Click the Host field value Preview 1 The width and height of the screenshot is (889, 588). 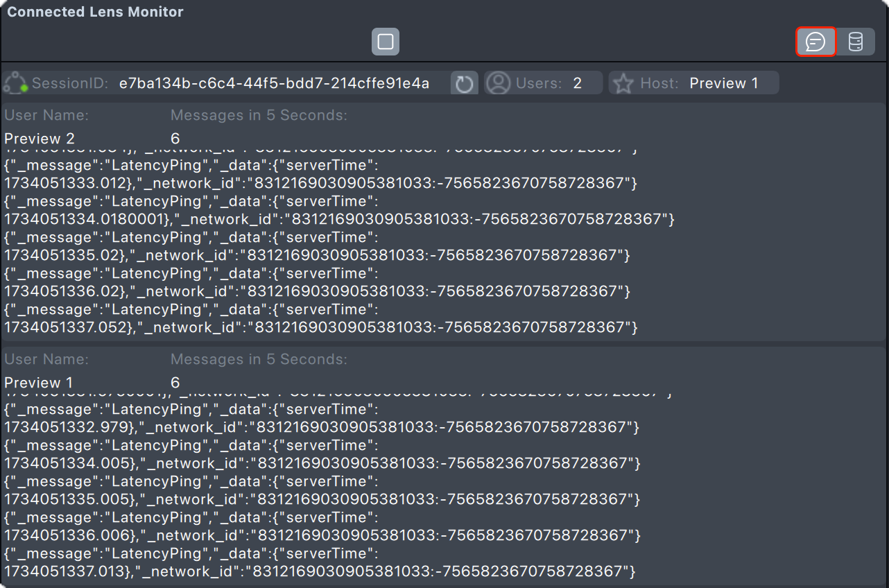(x=723, y=84)
